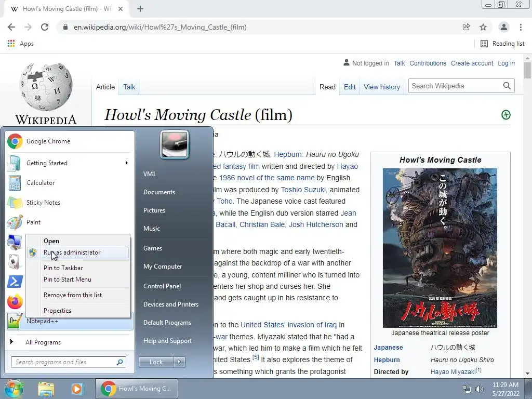532x399 pixels.
Task: Open Control Panel from Start menu
Action: tap(162, 286)
